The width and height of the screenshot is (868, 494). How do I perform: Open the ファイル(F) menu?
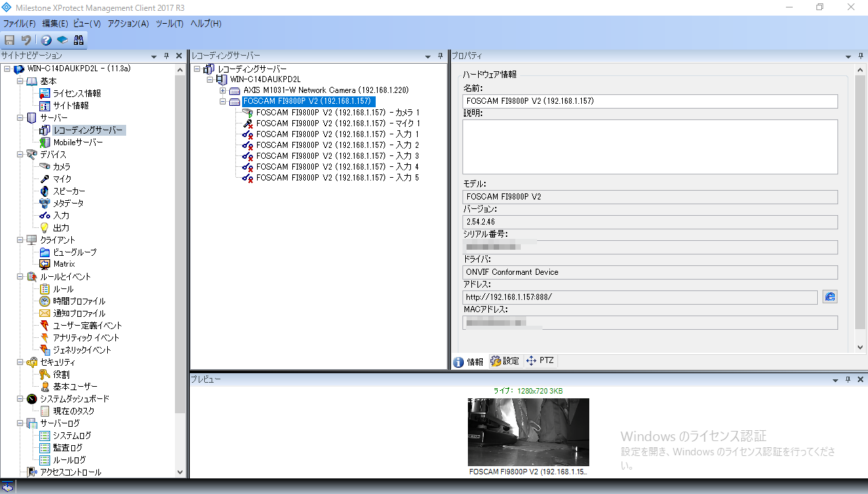click(20, 24)
